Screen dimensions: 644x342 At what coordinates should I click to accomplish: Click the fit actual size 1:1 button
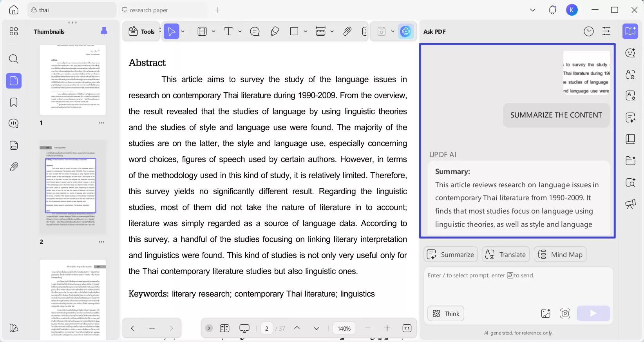[407, 328]
